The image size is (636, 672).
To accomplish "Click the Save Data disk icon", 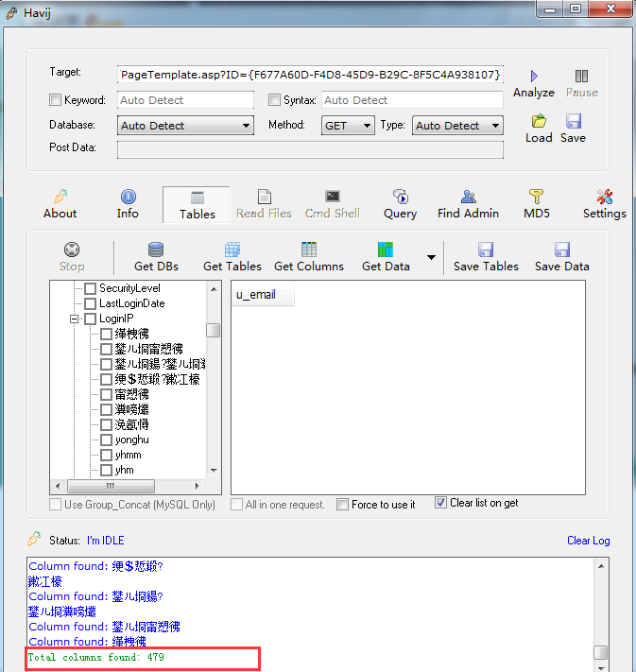I will click(x=562, y=250).
